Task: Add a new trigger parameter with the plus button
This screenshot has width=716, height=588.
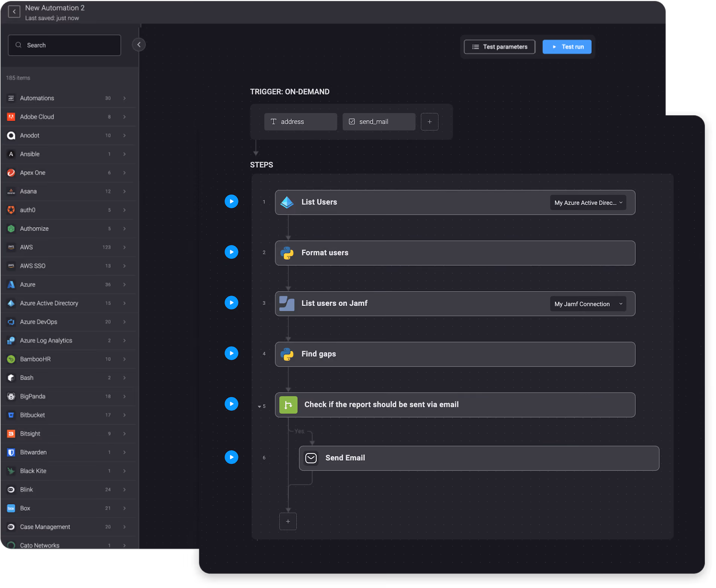Action: point(430,122)
